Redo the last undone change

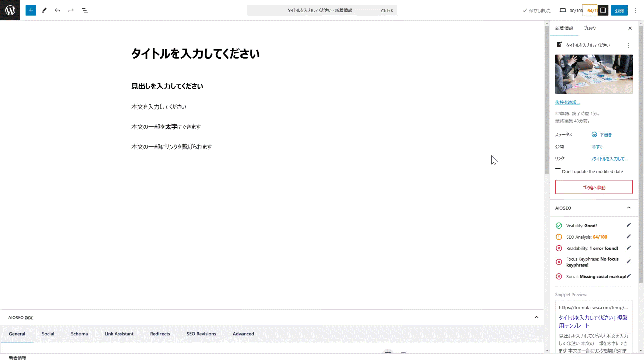tap(71, 10)
